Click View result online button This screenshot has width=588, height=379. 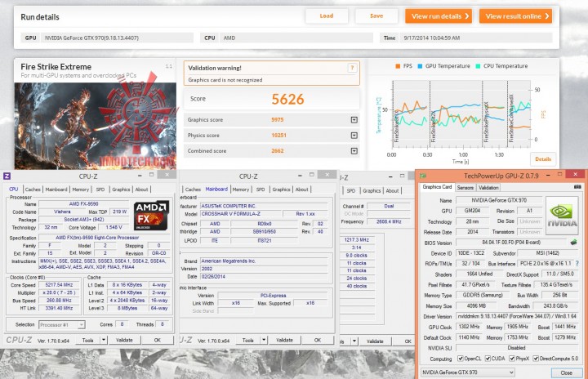point(515,16)
